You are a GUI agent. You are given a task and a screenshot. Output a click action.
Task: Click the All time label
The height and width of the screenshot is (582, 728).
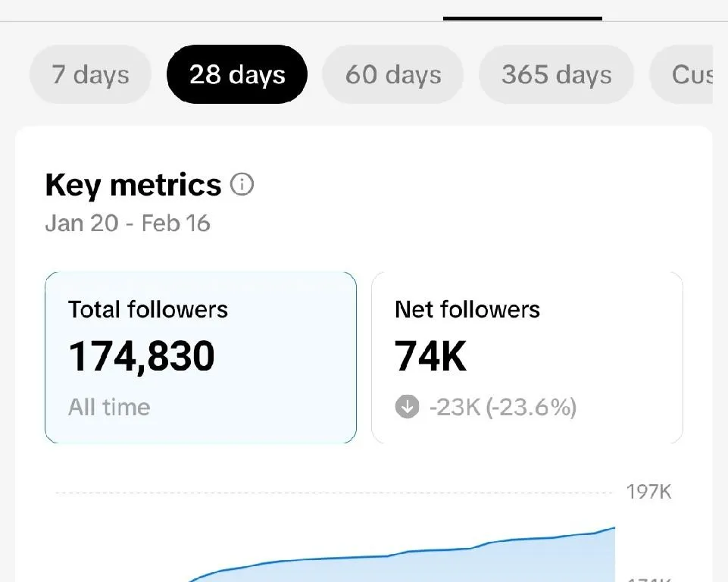click(109, 408)
